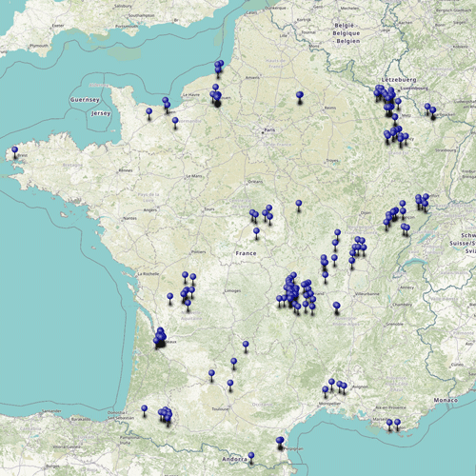Click the 'Plymouth' label in England
Screen dimensions: 476x476
click(x=38, y=46)
